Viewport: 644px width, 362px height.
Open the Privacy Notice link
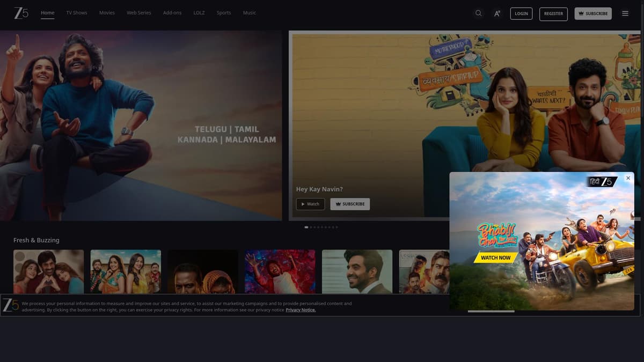[301, 310]
